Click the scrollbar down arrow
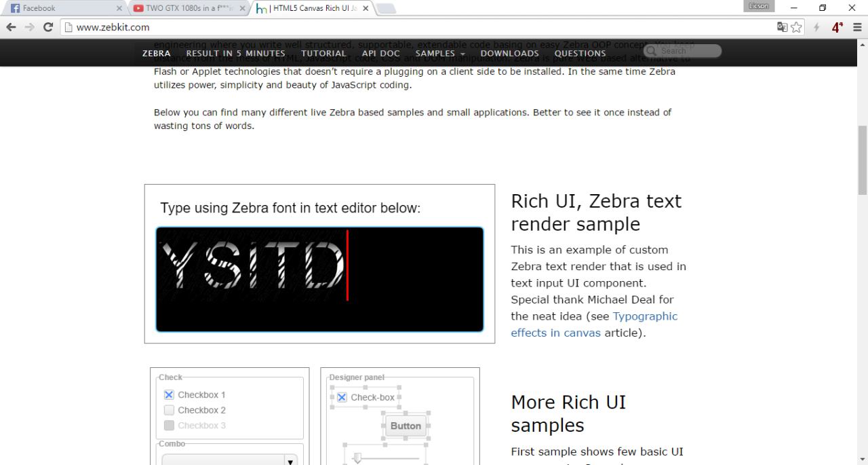This screenshot has width=868, height=465. tap(862, 459)
